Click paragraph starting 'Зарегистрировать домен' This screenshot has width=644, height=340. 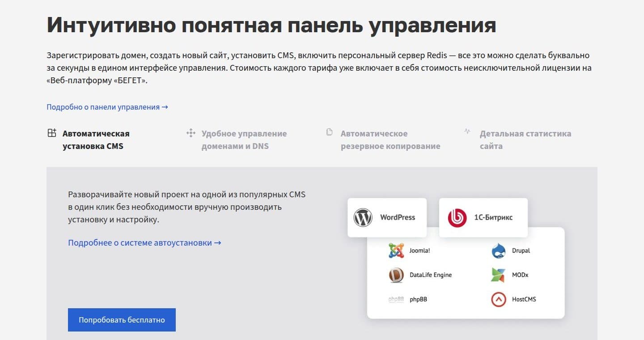(319, 68)
